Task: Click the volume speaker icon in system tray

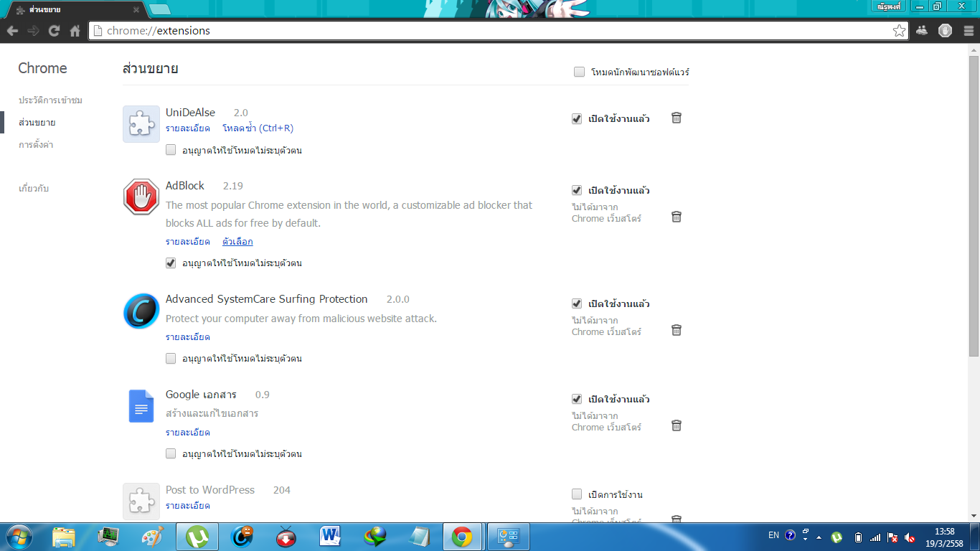Action: click(x=910, y=537)
